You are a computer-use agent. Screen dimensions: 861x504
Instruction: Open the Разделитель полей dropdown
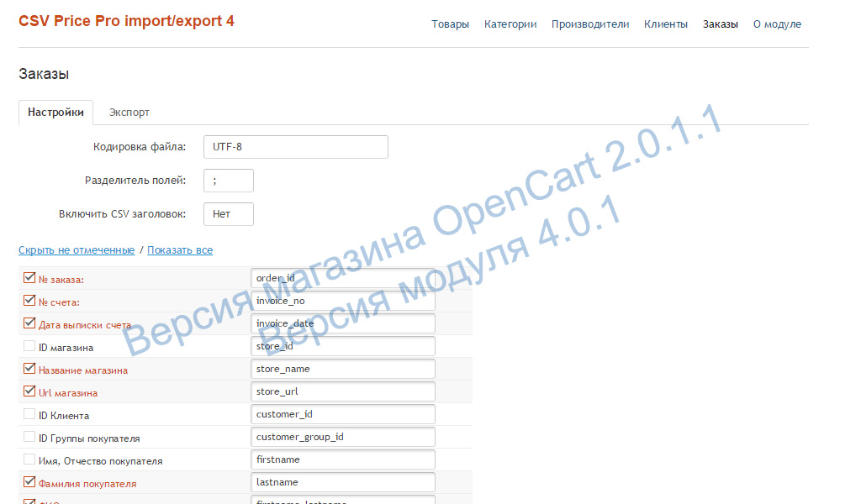tap(229, 181)
